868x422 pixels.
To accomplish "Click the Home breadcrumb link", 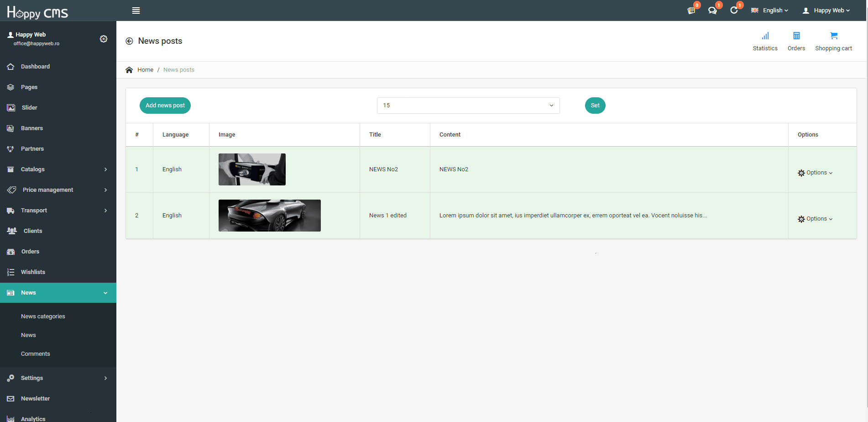I will 145,70.
